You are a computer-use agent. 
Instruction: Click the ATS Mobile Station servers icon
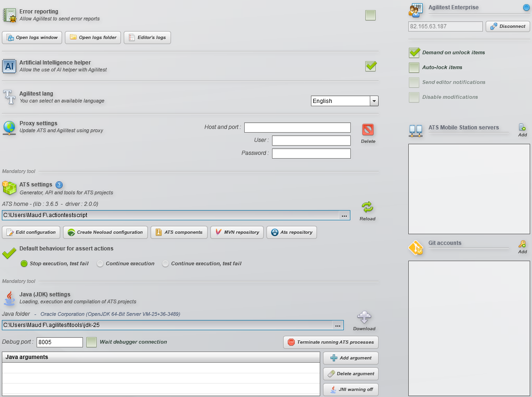(x=416, y=131)
